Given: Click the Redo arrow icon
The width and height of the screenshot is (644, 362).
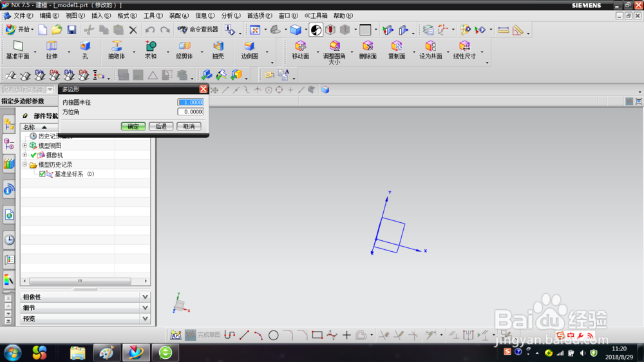Looking at the screenshot, I should point(165,30).
